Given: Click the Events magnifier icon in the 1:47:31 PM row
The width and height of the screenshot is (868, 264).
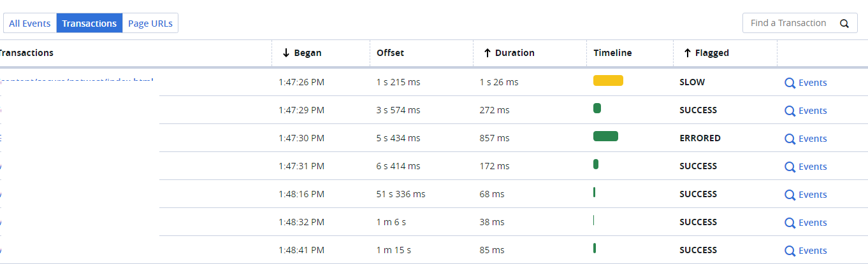Looking at the screenshot, I should [790, 167].
